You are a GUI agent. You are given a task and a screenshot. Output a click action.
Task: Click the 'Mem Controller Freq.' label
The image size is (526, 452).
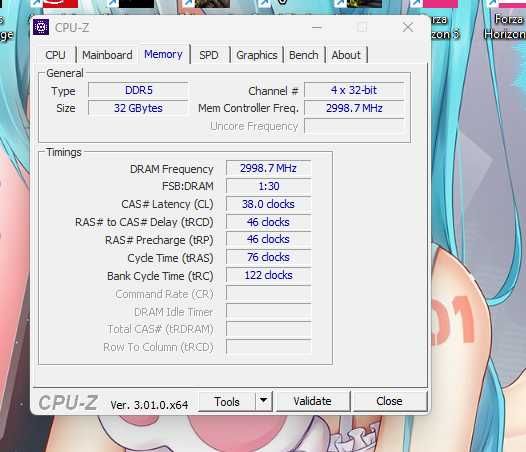click(248, 108)
